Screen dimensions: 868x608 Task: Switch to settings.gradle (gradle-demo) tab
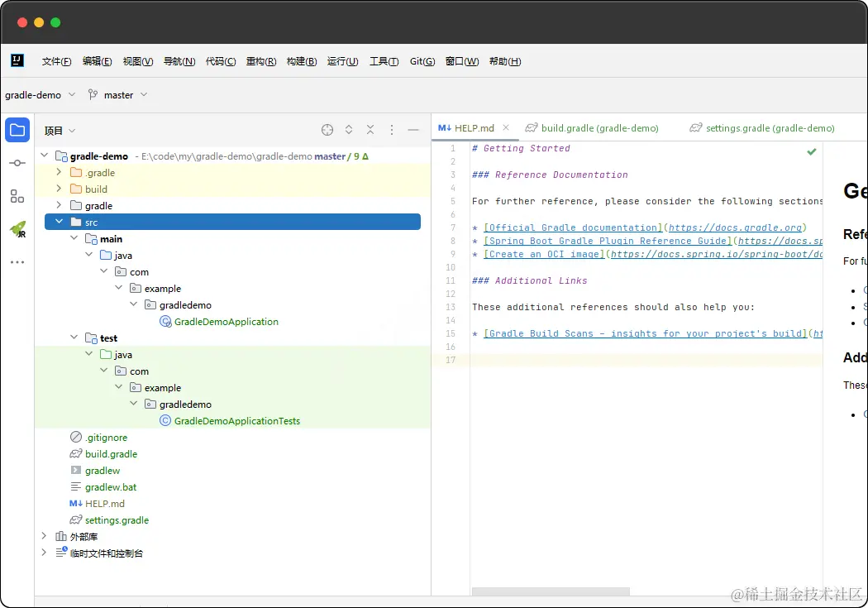tap(761, 128)
